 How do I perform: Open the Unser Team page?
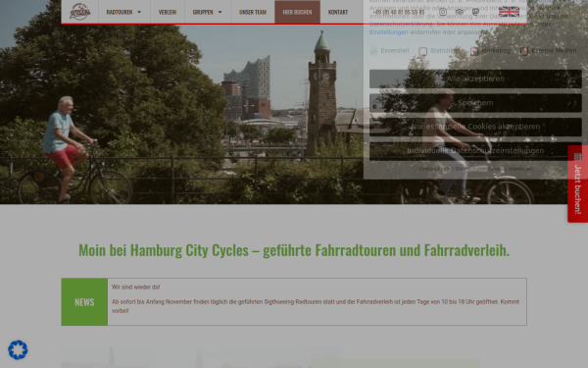pos(253,12)
